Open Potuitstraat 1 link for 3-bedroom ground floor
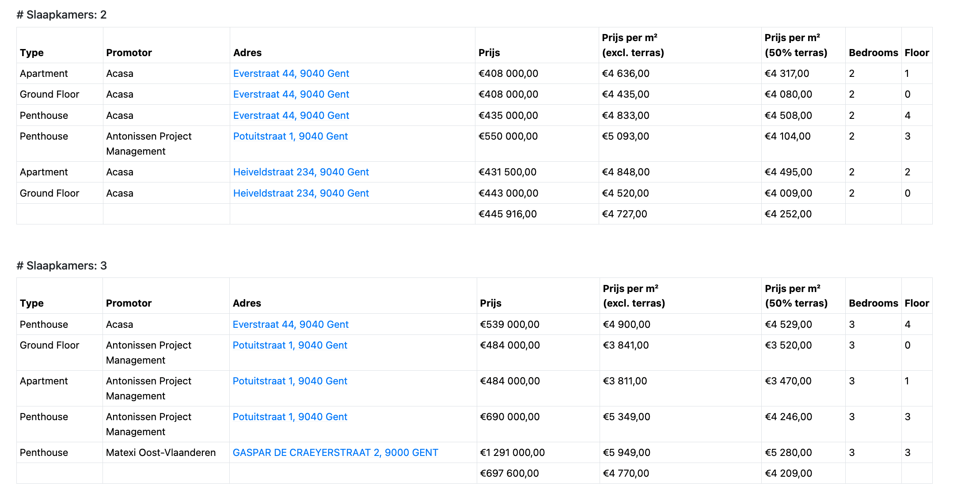The height and width of the screenshot is (501, 980). 290,345
